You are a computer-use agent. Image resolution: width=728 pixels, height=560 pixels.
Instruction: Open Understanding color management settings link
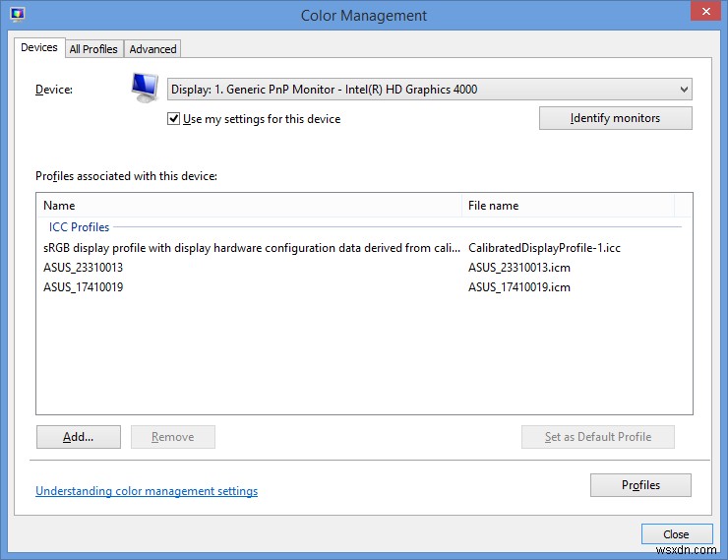click(147, 491)
